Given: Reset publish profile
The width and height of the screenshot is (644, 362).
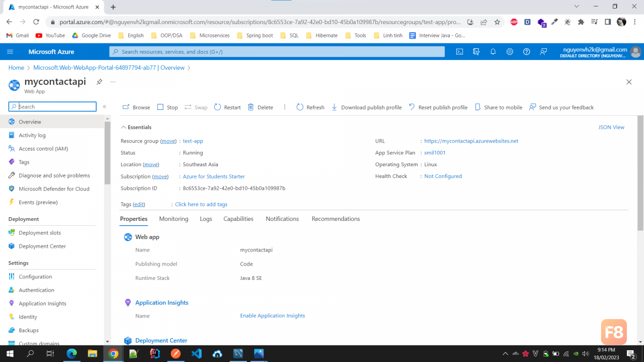Looking at the screenshot, I should pyautogui.click(x=438, y=107).
